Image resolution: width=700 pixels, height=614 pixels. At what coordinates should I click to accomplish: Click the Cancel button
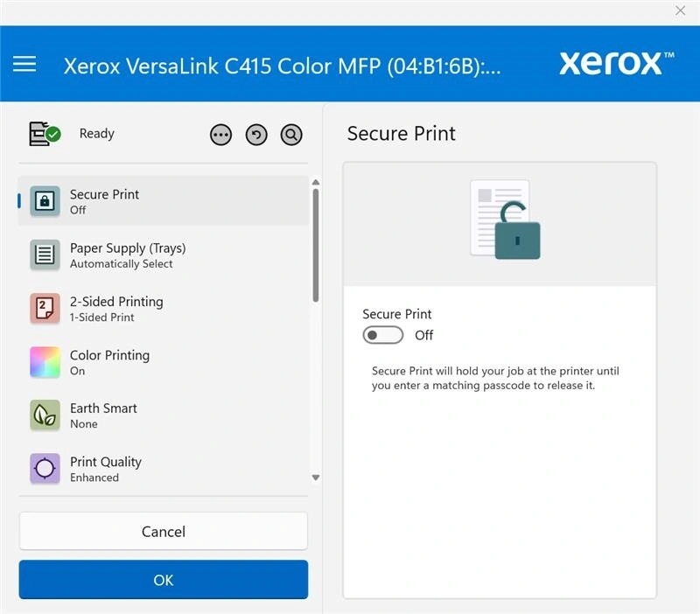coord(164,532)
